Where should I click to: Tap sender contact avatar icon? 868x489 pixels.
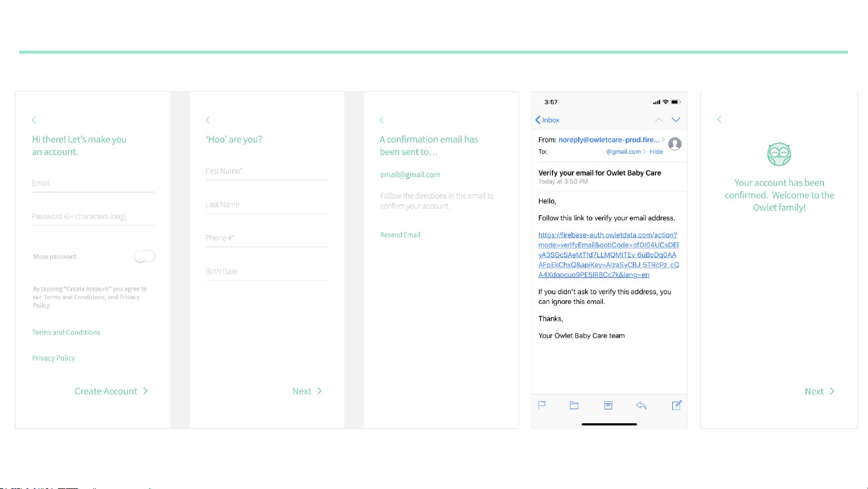[x=675, y=144]
